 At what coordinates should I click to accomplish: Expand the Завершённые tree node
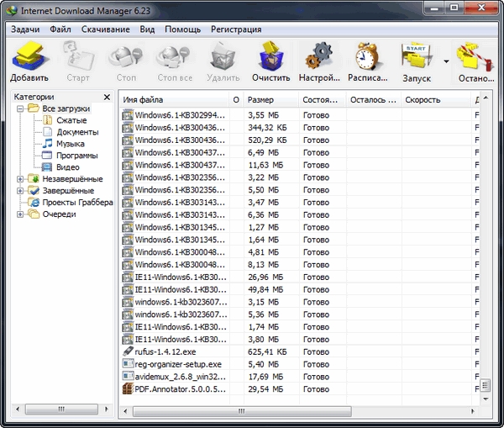point(20,191)
